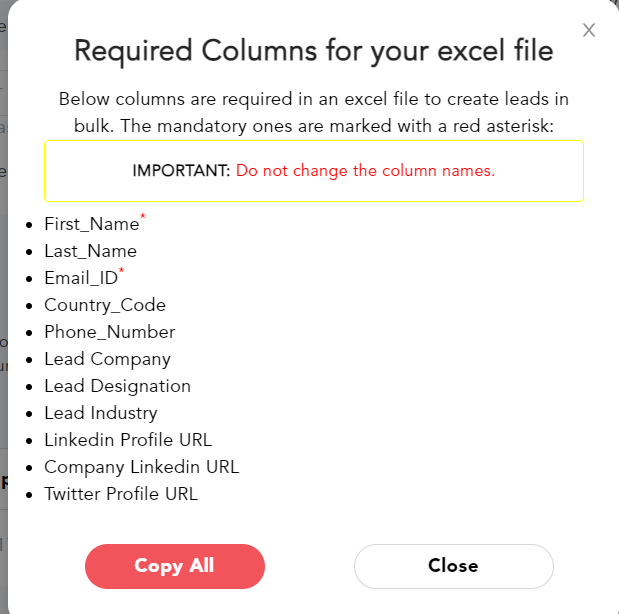The image size is (619, 614).
Task: Select the Lead Company entry
Action: (x=107, y=359)
